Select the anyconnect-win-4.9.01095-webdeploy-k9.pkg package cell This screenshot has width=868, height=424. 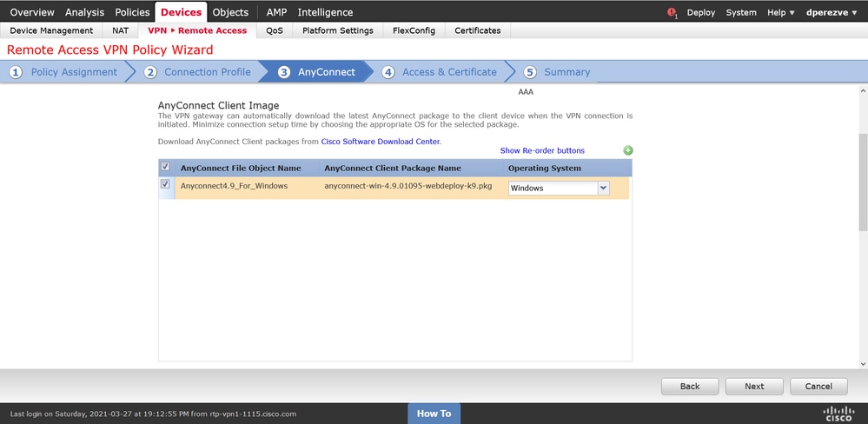408,186
